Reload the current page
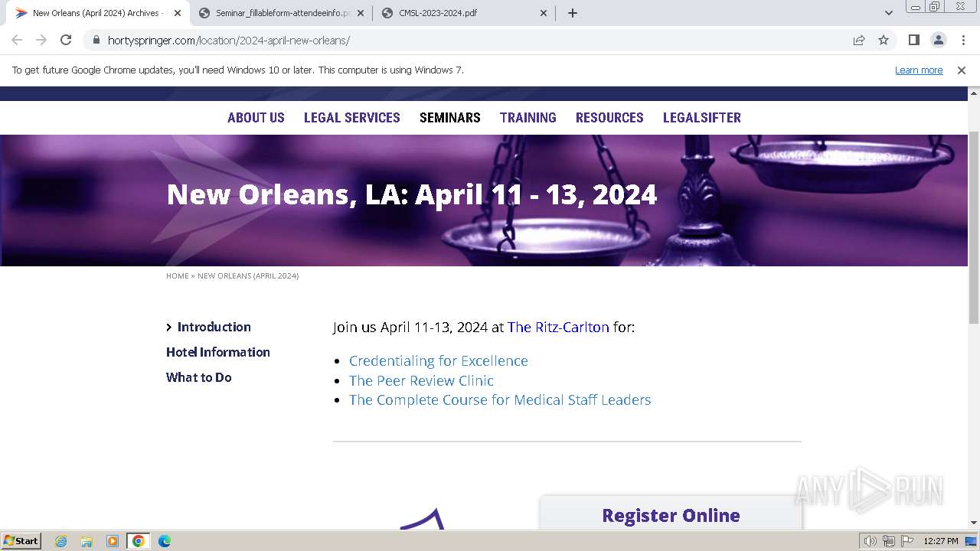 66,40
